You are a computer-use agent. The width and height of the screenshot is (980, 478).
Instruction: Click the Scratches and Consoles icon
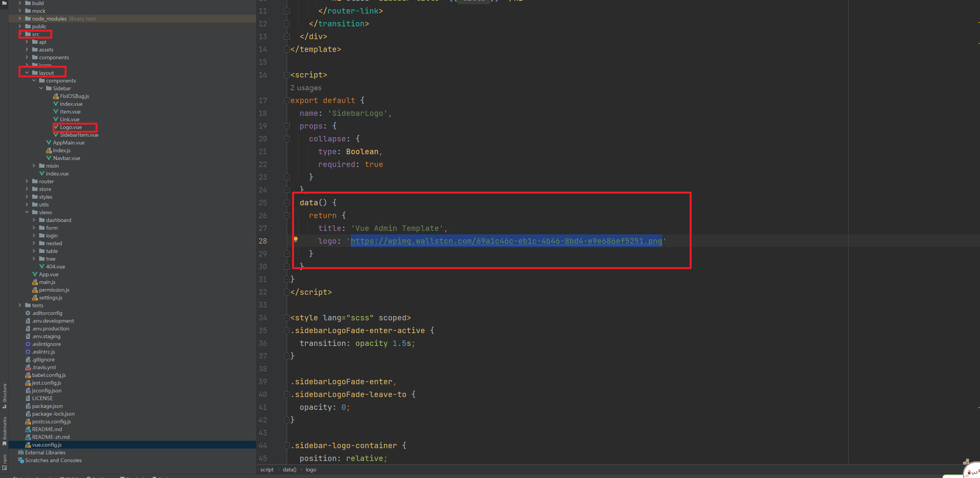click(x=21, y=460)
